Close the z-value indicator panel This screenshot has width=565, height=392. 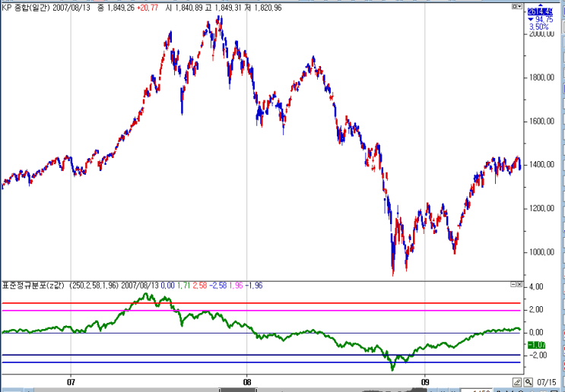coord(519,284)
